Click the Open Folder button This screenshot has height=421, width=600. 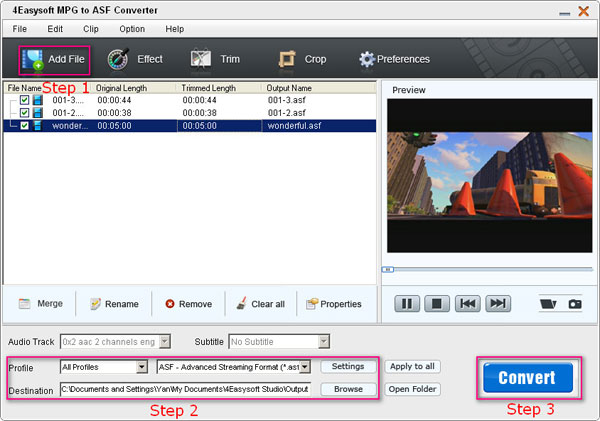click(412, 389)
